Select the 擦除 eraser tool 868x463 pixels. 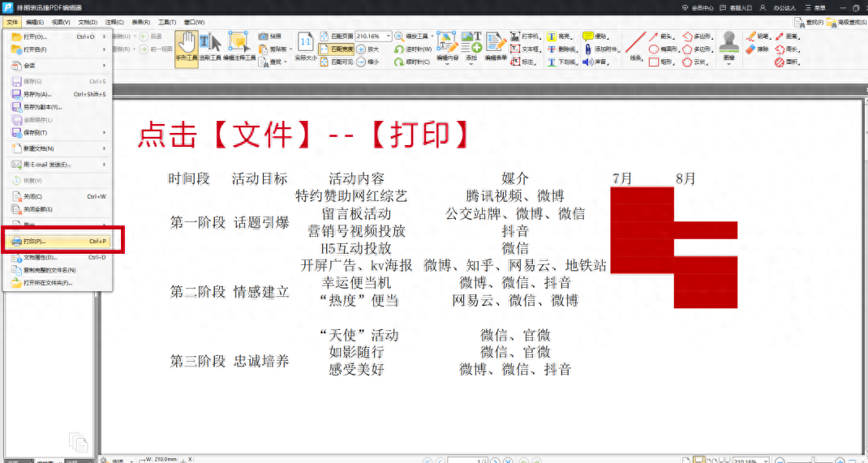coord(758,49)
